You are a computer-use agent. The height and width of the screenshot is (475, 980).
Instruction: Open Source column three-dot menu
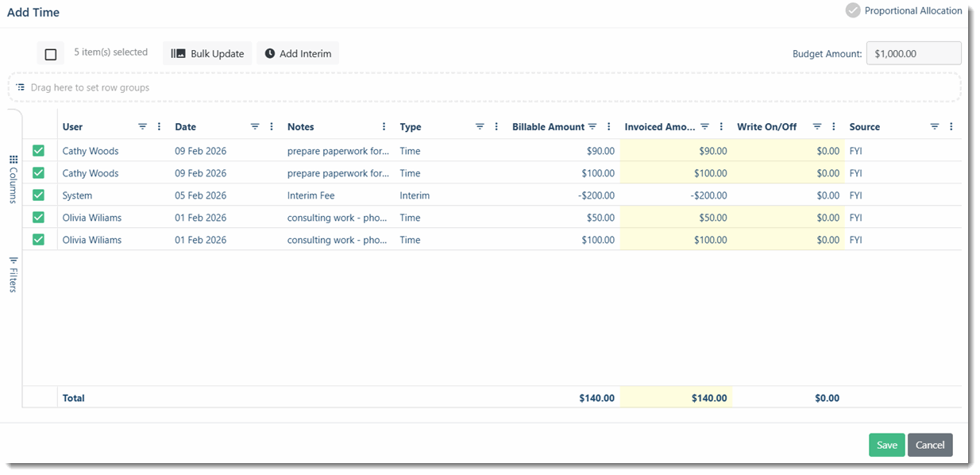[951, 127]
